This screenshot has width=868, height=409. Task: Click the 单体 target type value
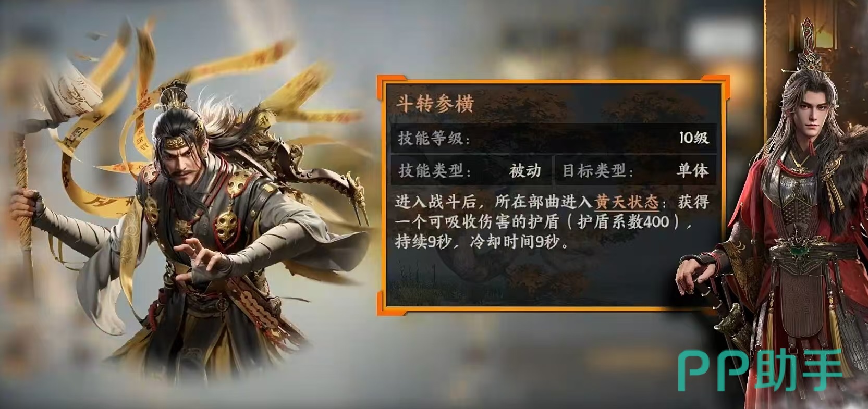[693, 171]
